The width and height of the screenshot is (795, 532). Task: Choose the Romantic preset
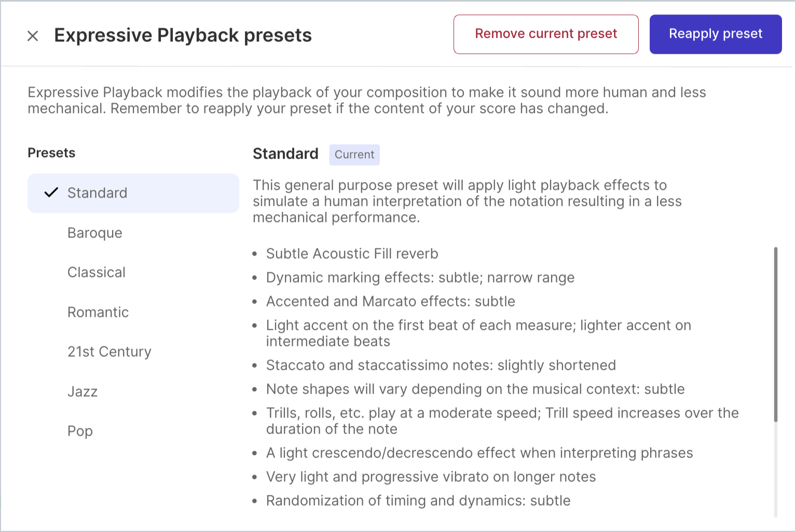tap(98, 312)
